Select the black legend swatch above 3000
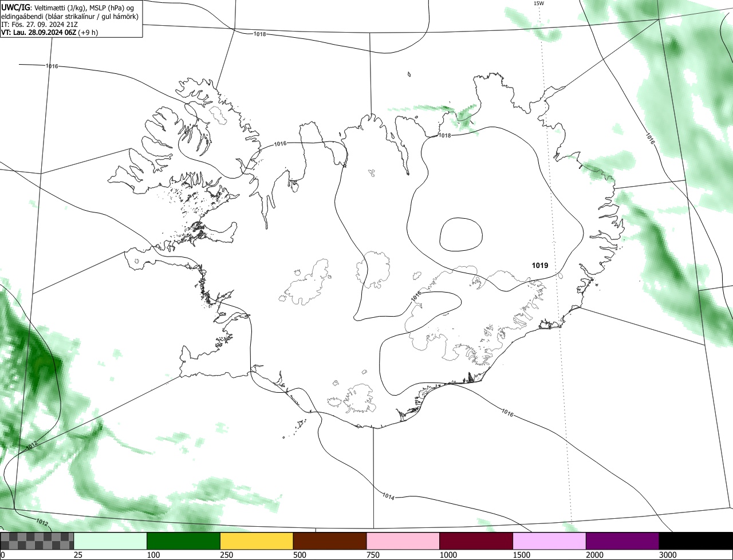733x560 pixels. (696, 541)
